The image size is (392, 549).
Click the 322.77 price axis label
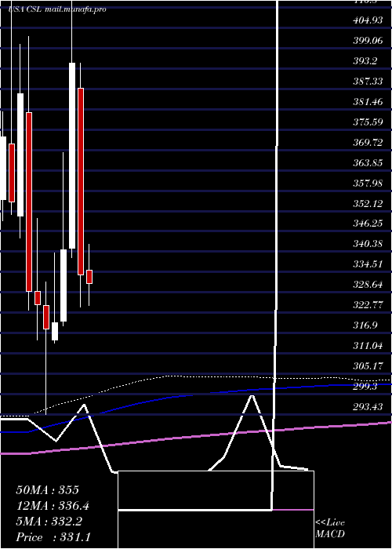coord(368,304)
